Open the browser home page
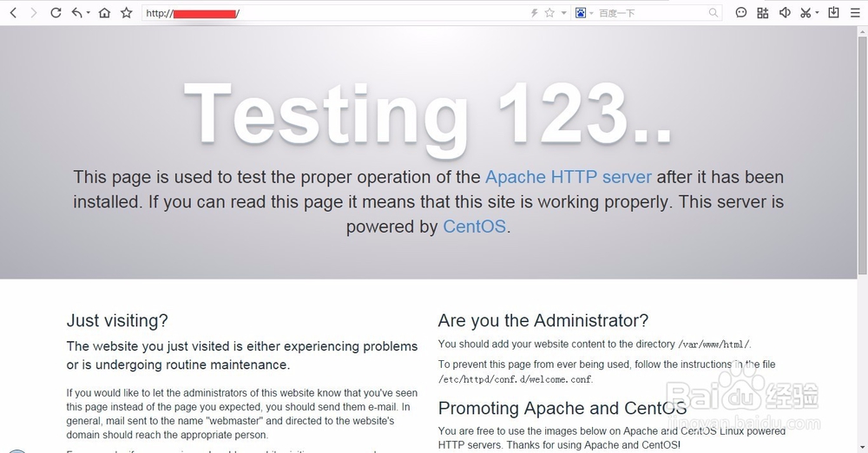Viewport: 868px width, 453px height. click(x=104, y=13)
